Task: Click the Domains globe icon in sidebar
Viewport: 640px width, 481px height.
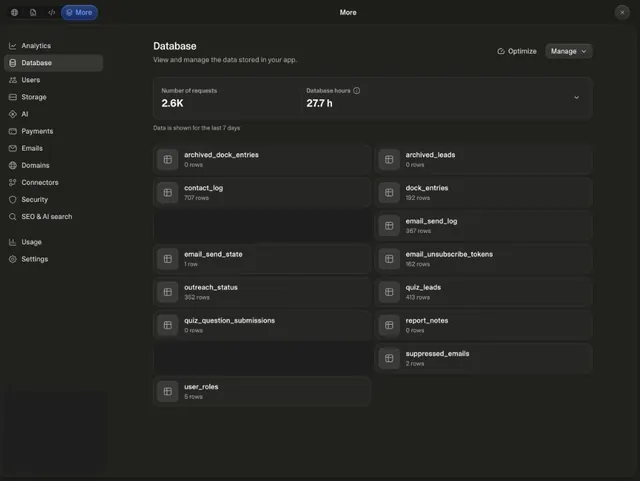Action: pyautogui.click(x=13, y=165)
